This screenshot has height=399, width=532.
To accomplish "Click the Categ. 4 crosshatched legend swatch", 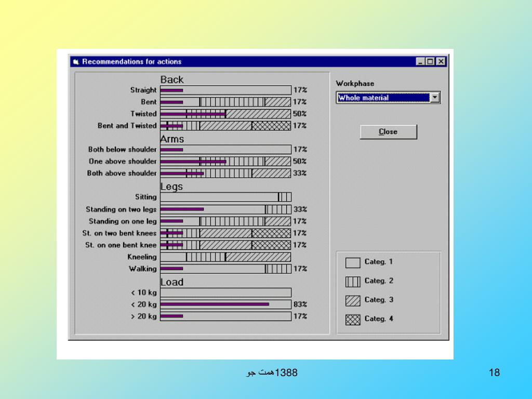I will [x=353, y=320].
